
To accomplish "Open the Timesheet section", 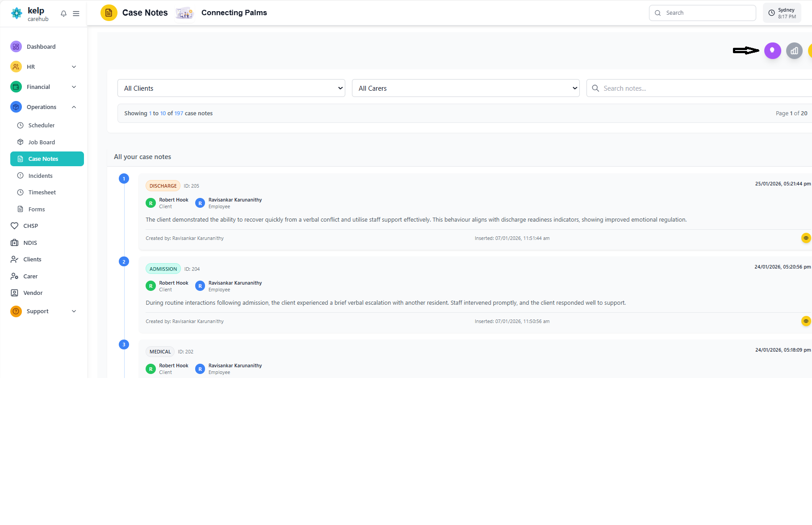I will click(x=42, y=192).
